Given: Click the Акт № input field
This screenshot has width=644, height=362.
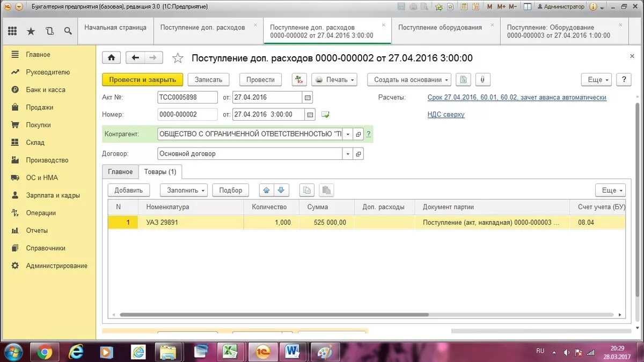Looking at the screenshot, I should coord(188,97).
